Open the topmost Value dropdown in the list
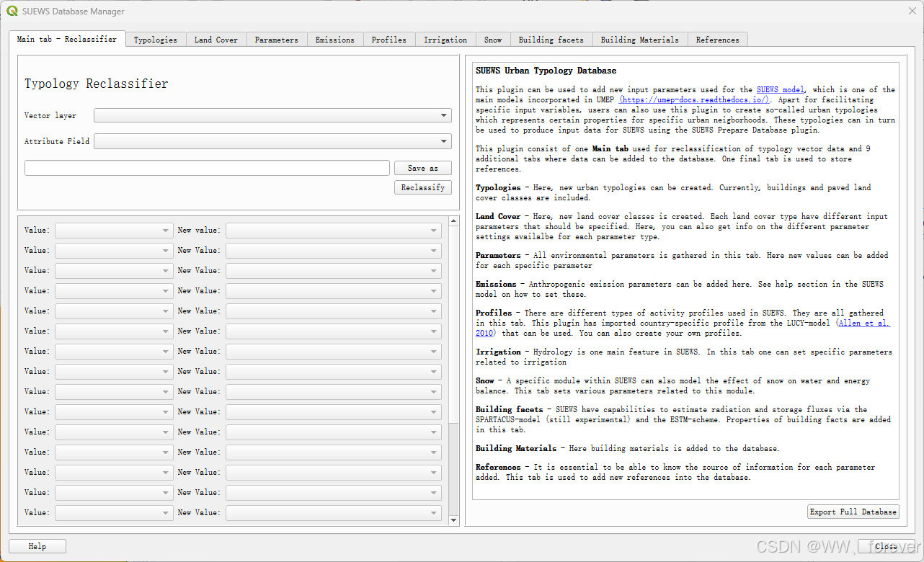The height and width of the screenshot is (562, 924). click(x=114, y=231)
